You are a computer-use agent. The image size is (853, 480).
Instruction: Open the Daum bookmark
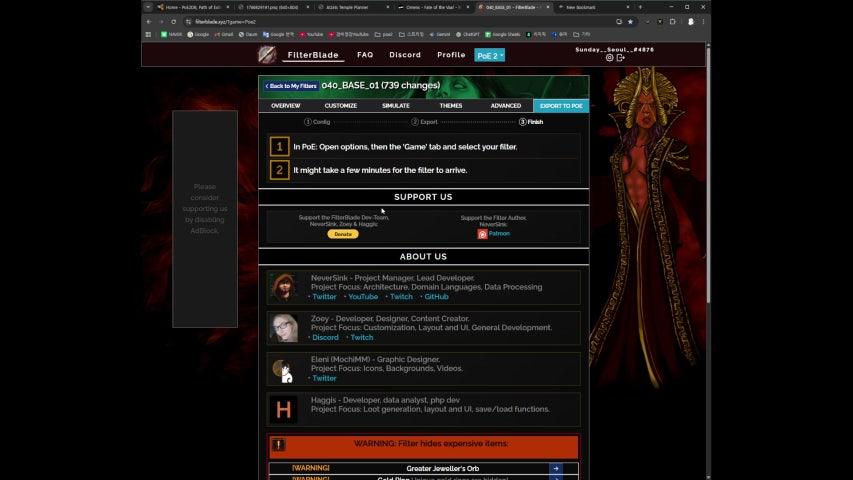click(x=248, y=34)
